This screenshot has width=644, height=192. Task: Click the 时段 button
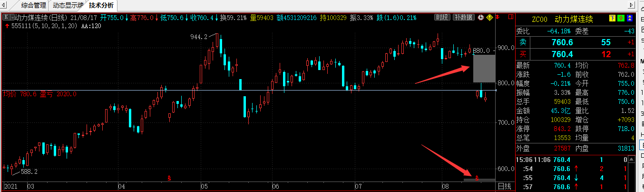[x=443, y=17]
